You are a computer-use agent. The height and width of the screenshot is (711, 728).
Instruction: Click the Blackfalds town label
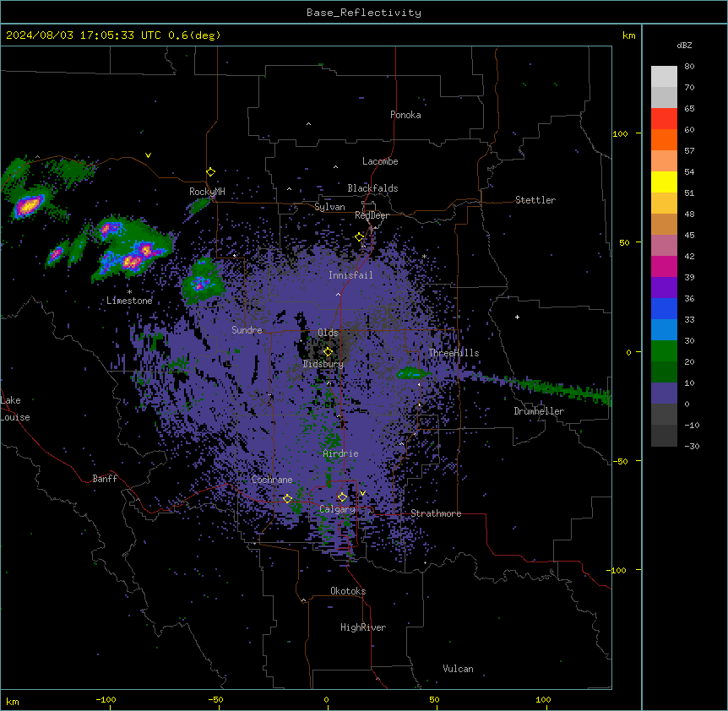point(372,188)
